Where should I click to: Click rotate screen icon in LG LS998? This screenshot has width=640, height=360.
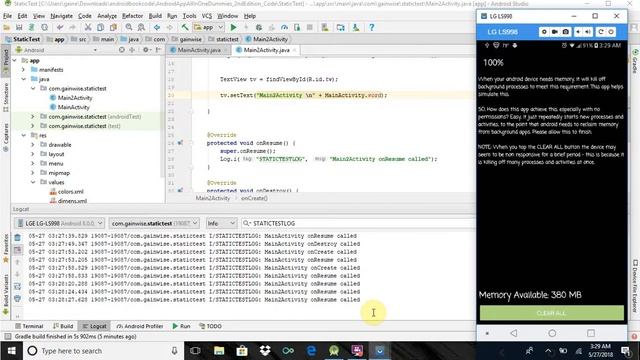[x=600, y=31]
